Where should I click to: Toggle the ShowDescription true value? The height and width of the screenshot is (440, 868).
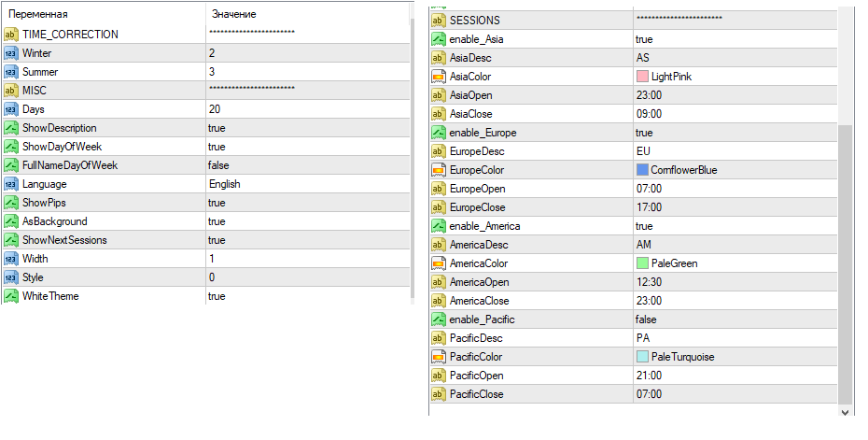217,128
